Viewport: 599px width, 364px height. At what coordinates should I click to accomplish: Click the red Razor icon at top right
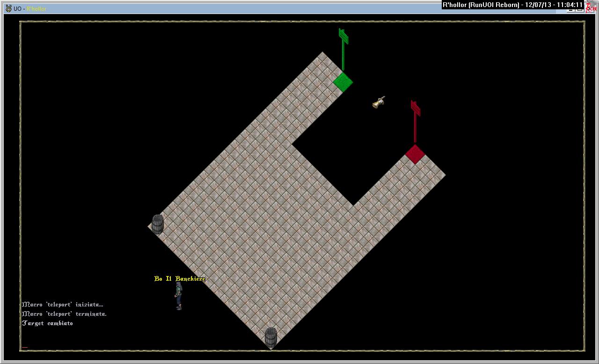592,7
